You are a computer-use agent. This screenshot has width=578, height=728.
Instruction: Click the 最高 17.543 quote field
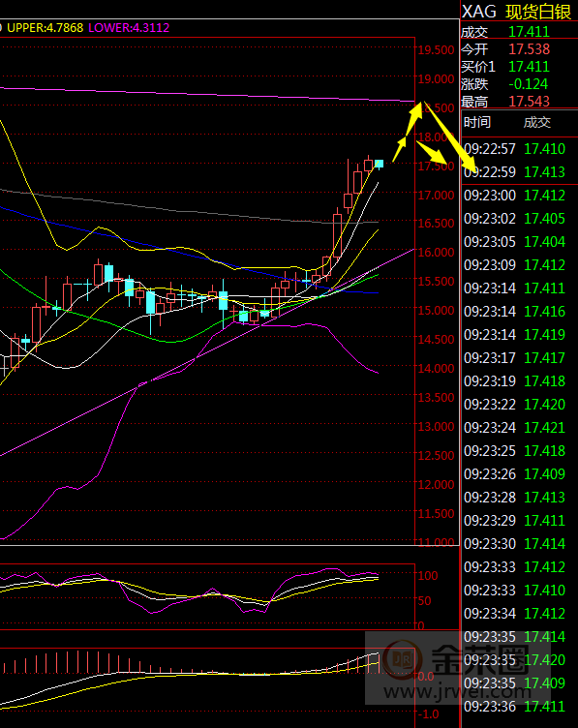[x=505, y=102]
